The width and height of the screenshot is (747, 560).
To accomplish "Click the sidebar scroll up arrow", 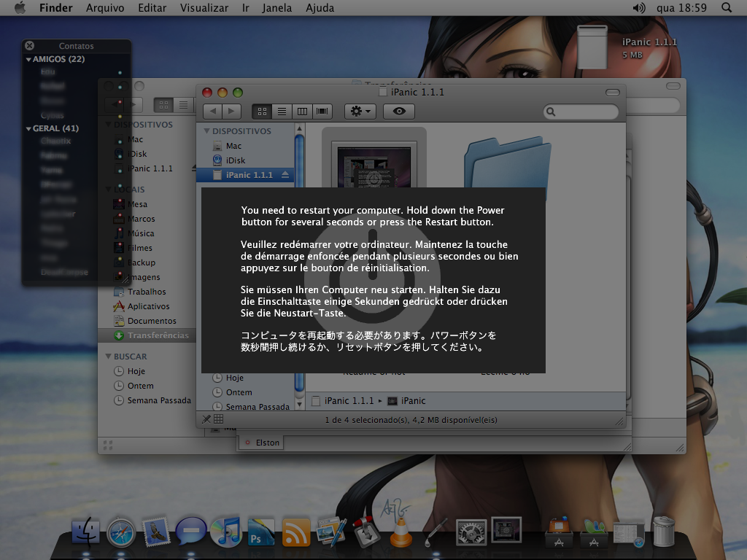I will pyautogui.click(x=299, y=128).
